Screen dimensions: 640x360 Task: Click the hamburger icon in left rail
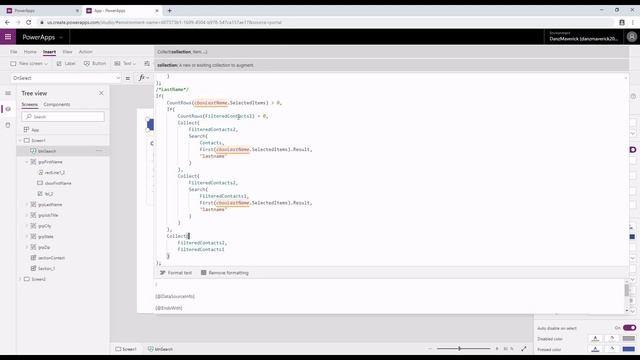tap(8, 93)
